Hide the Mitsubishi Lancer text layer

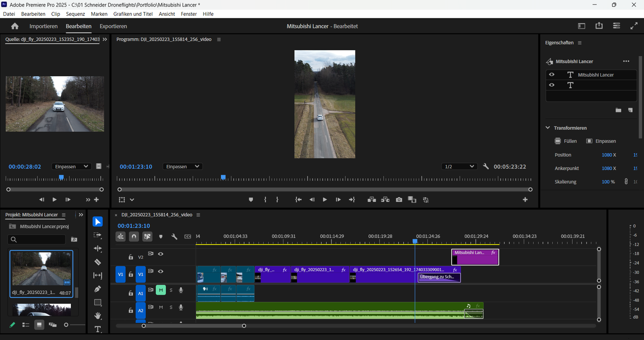pos(552,75)
